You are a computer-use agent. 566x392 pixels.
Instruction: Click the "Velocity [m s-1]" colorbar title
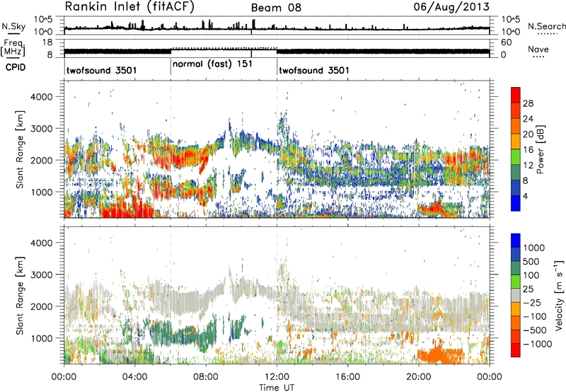tap(559, 295)
